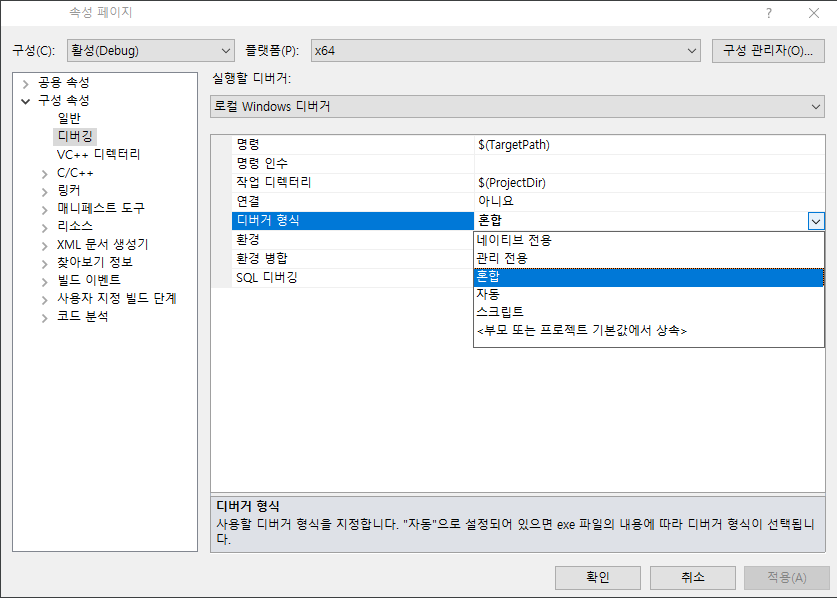The height and width of the screenshot is (598, 837).
Task: Open the 플랫폼(P) x64 dropdown
Action: (506, 51)
